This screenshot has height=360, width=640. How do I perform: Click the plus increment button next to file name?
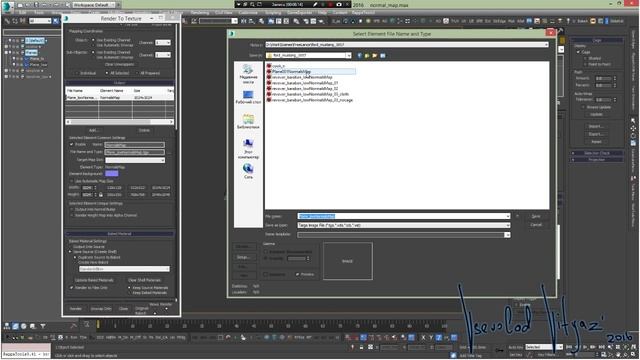coord(517,216)
